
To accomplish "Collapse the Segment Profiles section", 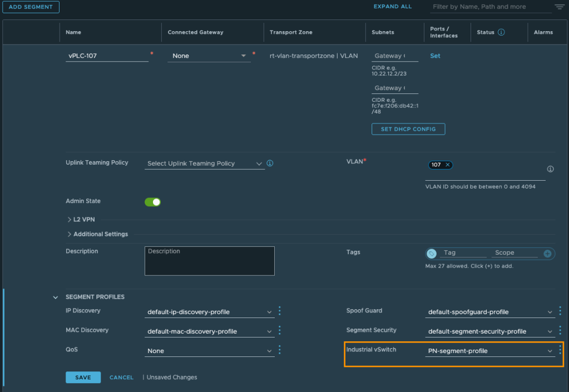I will click(55, 297).
